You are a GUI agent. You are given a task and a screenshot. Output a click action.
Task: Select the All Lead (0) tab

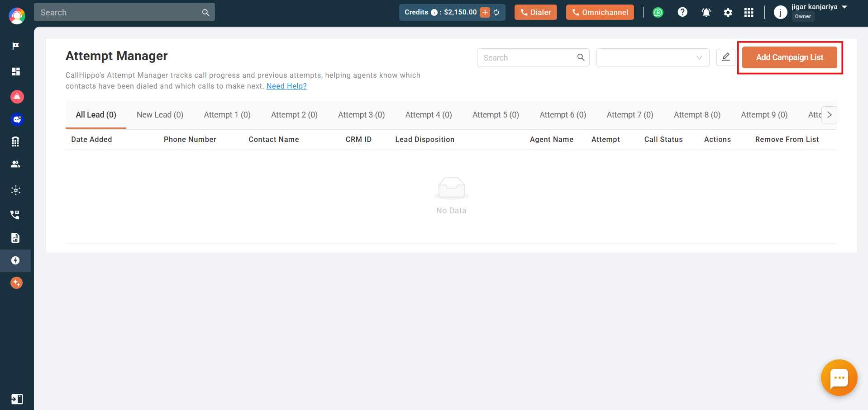[x=96, y=115]
